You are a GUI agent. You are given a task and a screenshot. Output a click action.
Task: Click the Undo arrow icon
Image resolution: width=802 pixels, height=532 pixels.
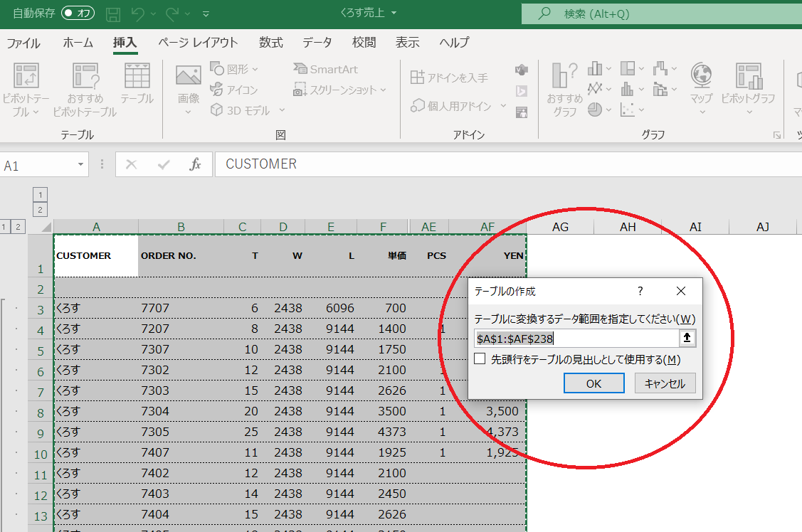pos(137,14)
